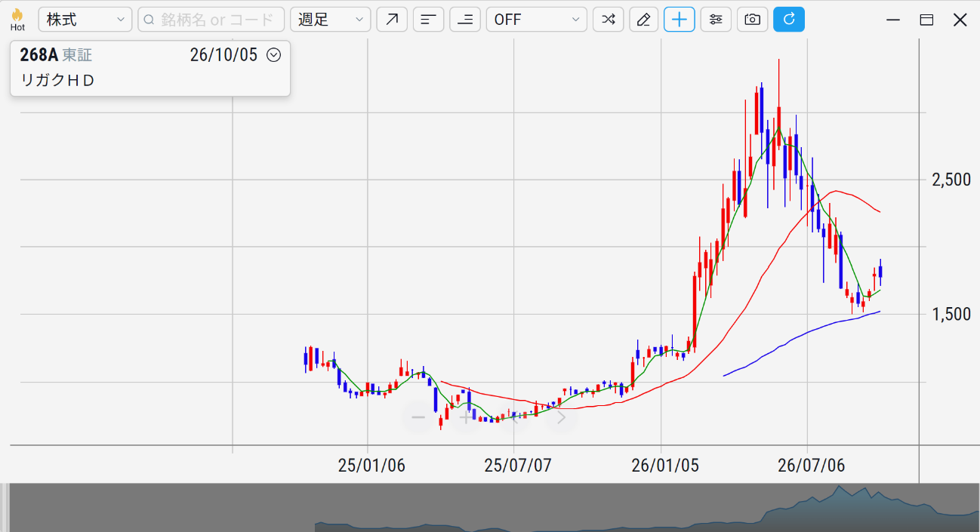Screen dimensions: 980x532
Task: Zoom in with the plus chart button
Action: tap(465, 417)
